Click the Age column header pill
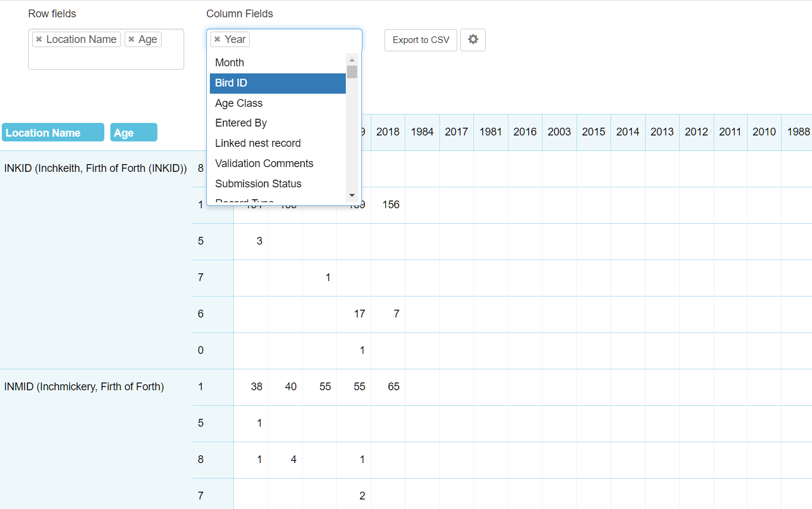812x509 pixels. pyautogui.click(x=134, y=132)
